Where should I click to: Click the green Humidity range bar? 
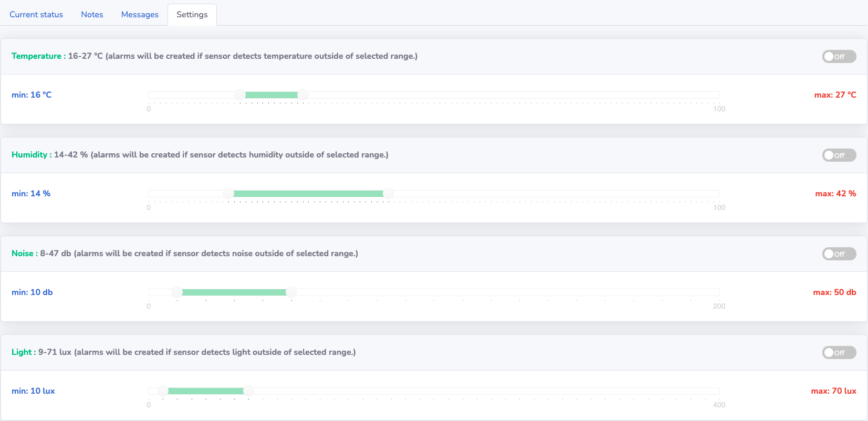pos(308,194)
